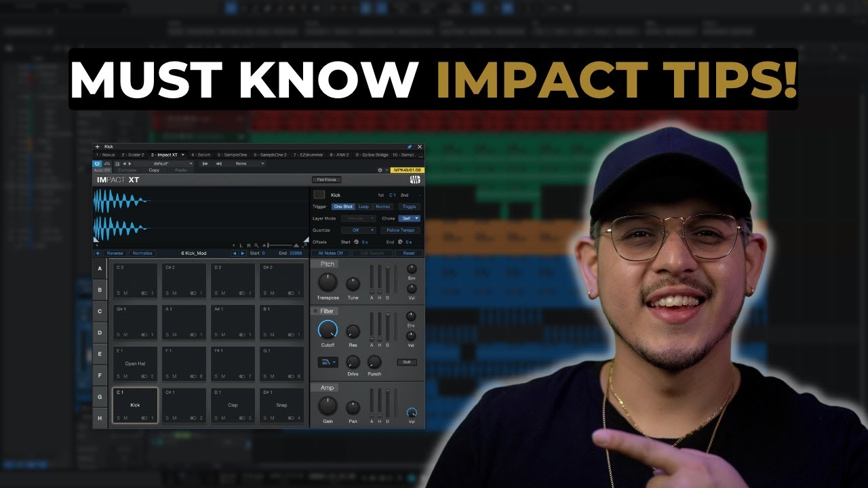This screenshot has height=488, width=868.
Task: Mute the Clap pad
Action: click(x=223, y=418)
